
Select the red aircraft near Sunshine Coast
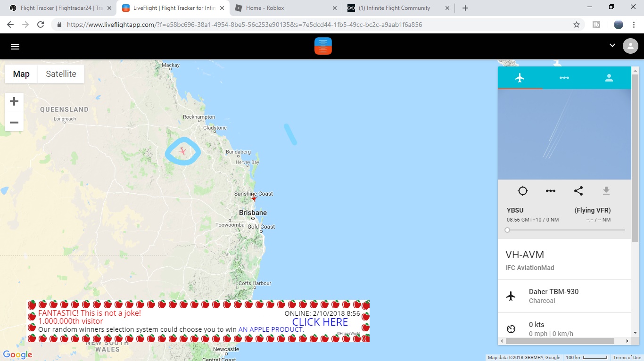[254, 198]
